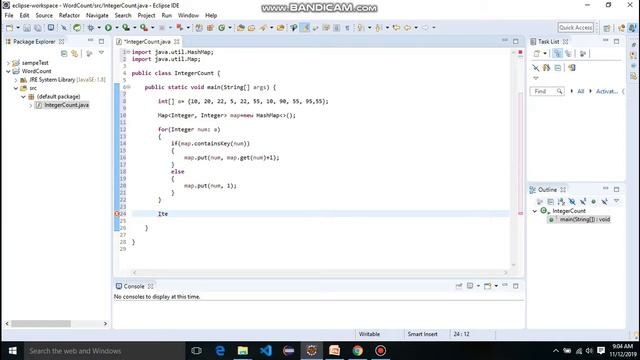Toggle Link with Editor in Package Explorer
Image resolution: width=640 pixels, height=360 pixels.
74,53
